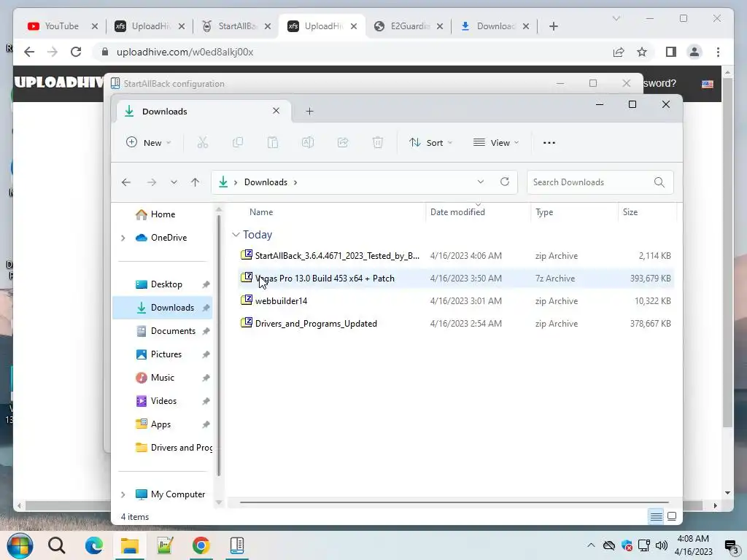Close the Downloads Explorer tab

[x=276, y=111]
